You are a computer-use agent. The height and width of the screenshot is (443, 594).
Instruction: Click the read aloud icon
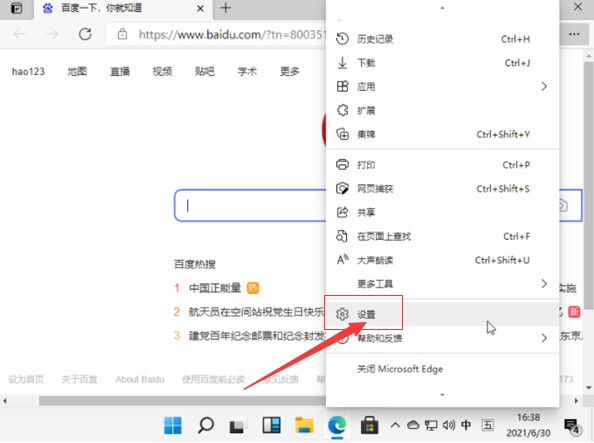[x=342, y=260]
